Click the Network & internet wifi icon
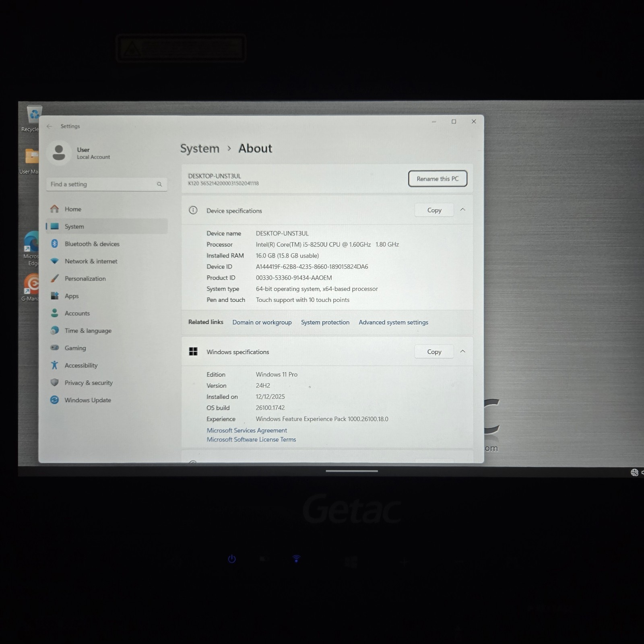The image size is (644, 644). click(55, 261)
